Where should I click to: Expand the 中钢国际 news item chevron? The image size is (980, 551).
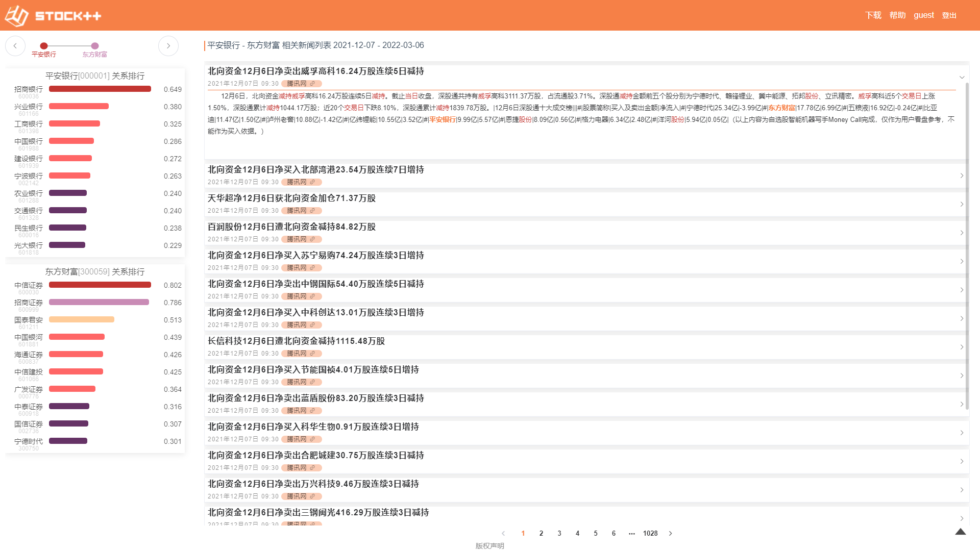(x=962, y=290)
